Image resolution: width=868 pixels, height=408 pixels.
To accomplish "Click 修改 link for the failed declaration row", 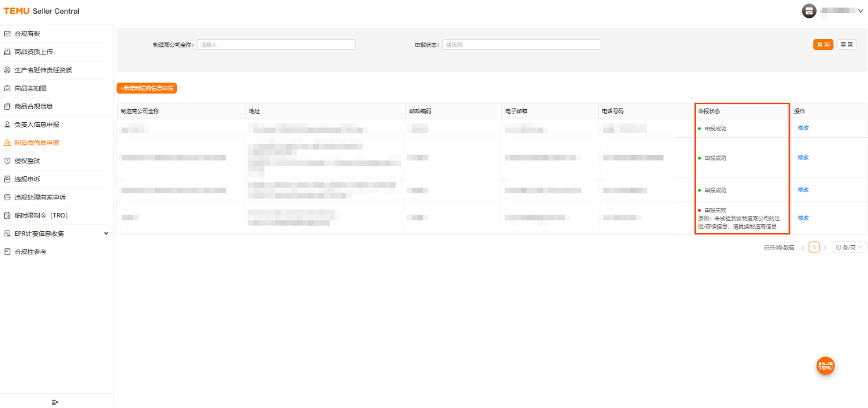I will click(x=803, y=218).
